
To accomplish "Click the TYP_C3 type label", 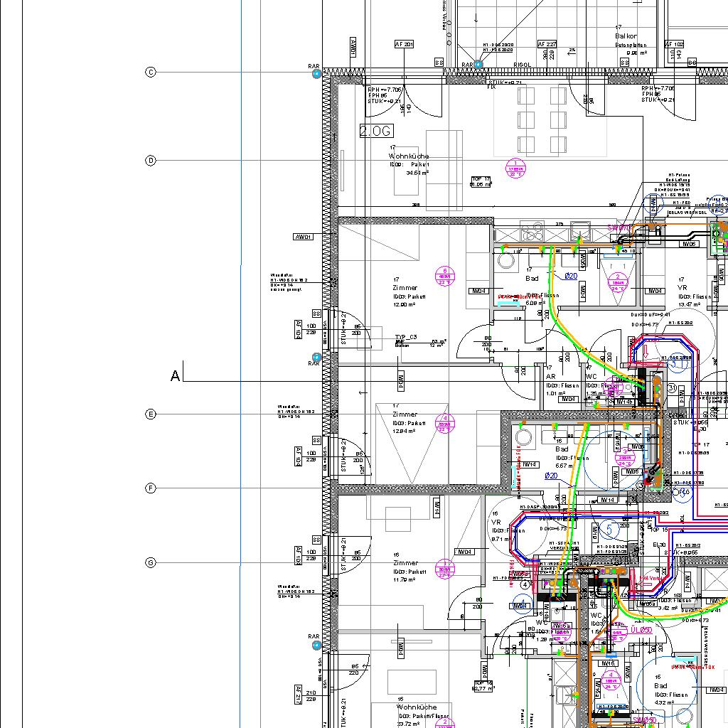I will (x=406, y=337).
